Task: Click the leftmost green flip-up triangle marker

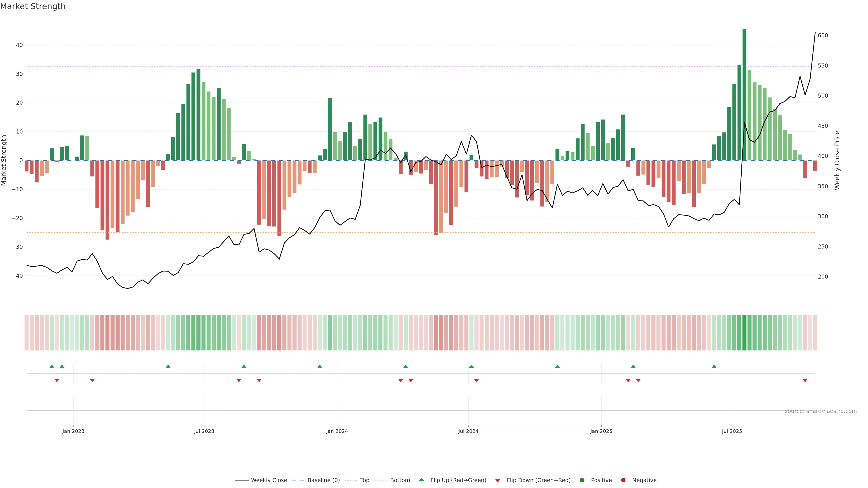Action: point(52,366)
